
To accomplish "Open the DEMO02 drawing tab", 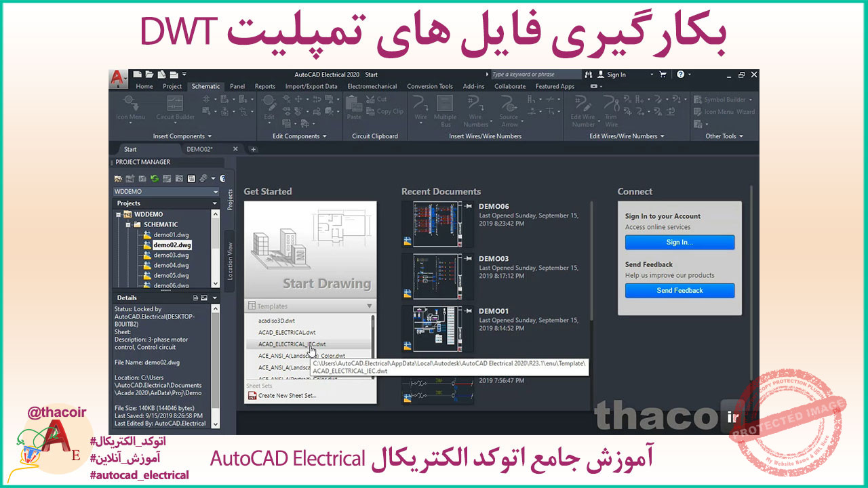I will pyautogui.click(x=200, y=149).
